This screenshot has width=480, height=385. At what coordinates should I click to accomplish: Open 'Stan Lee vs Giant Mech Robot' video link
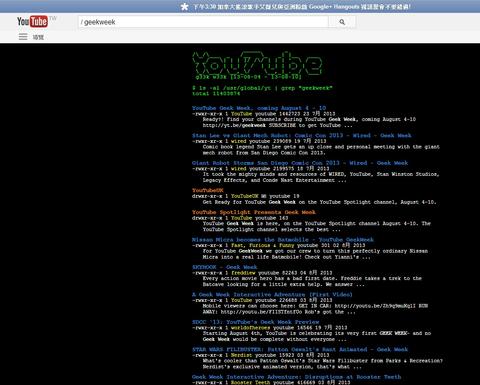click(302, 135)
